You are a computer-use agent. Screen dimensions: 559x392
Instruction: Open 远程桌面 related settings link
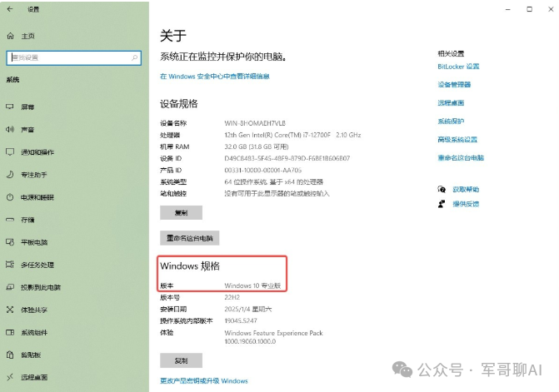point(451,103)
